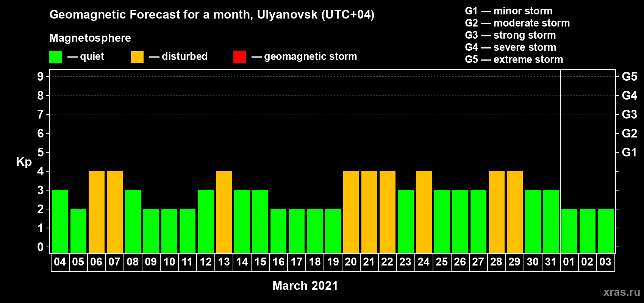The height and width of the screenshot is (303, 644).
Task: Click the Kp axis title
Action: click(24, 162)
